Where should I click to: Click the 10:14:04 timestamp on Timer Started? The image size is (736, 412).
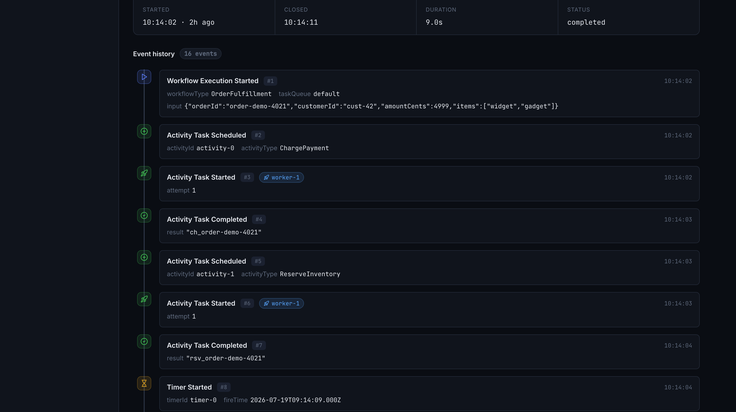coord(678,388)
